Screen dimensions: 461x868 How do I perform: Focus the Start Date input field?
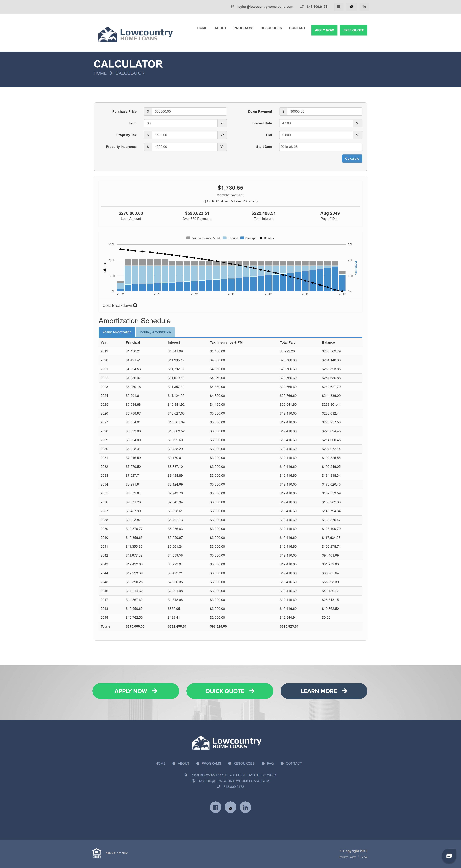click(x=321, y=147)
